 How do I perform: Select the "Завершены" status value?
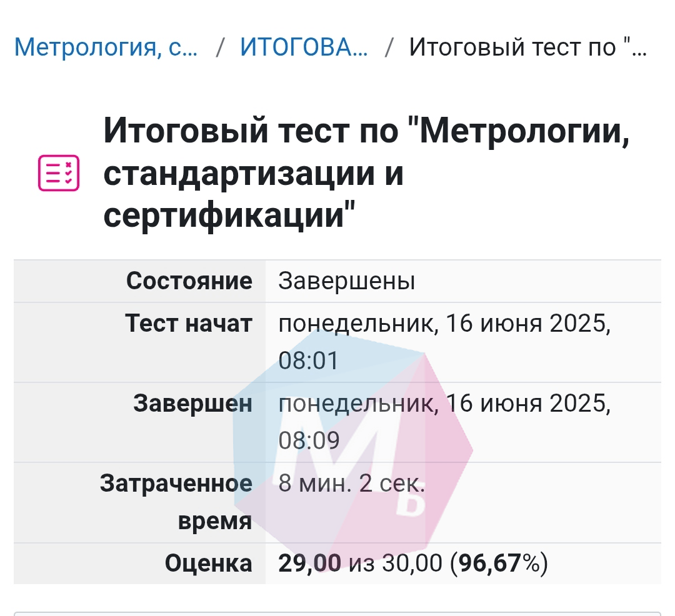[347, 281]
